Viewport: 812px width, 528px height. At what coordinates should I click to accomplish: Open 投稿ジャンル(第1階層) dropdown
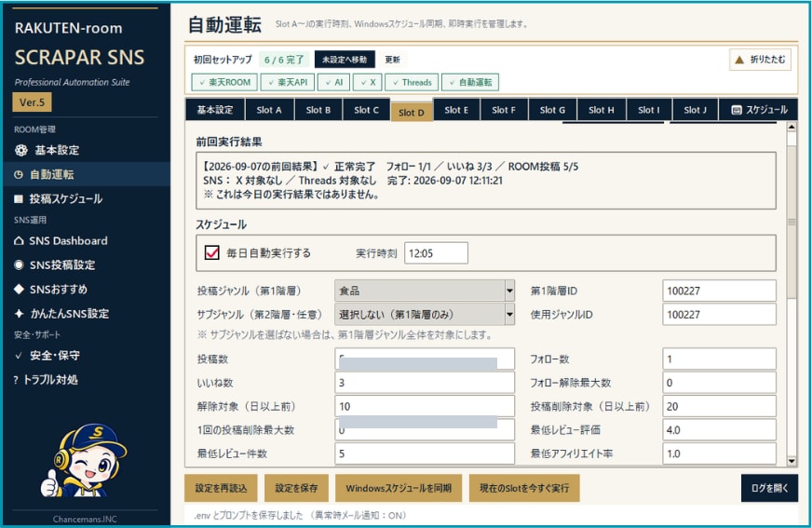pos(425,291)
